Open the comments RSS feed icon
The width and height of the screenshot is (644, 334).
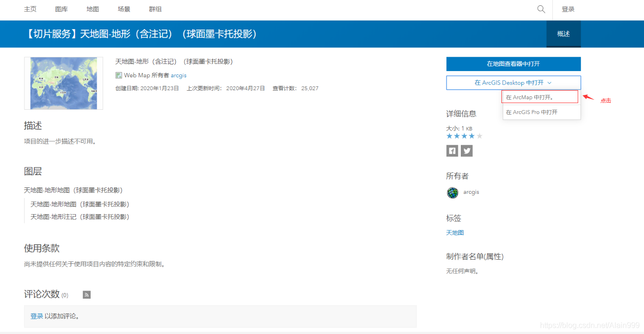[x=87, y=295]
